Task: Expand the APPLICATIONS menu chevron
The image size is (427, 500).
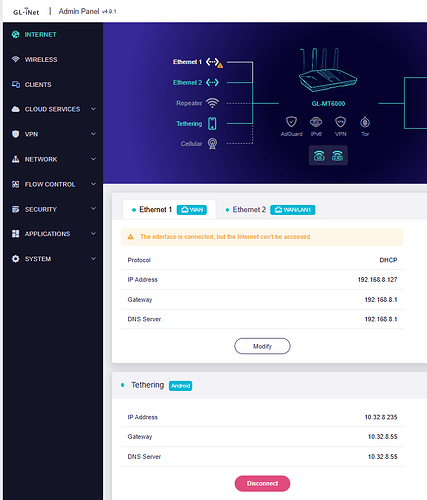Action: click(x=93, y=234)
